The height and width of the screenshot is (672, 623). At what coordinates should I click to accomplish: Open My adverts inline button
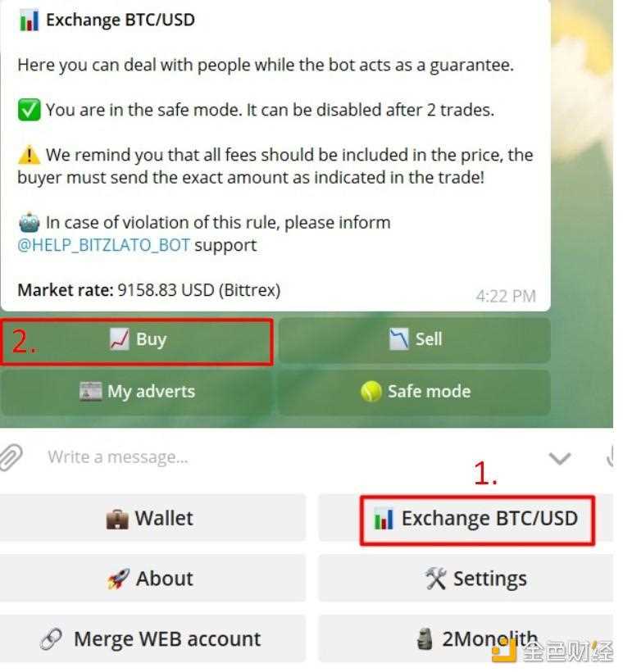137,393
